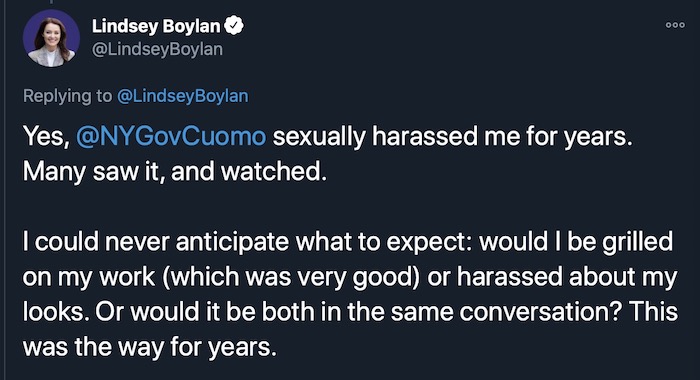Click the word "Yes," starting the tweet
The height and width of the screenshot is (380, 700).
point(46,136)
